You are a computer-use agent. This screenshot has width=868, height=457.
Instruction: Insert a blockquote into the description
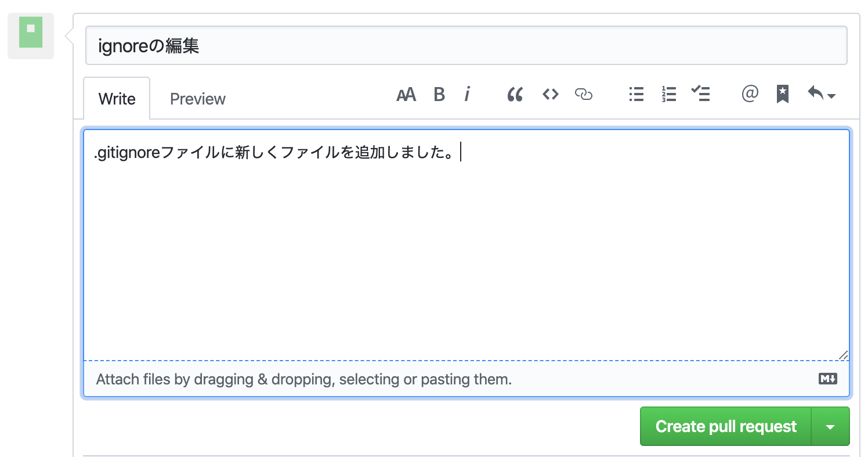tap(515, 94)
